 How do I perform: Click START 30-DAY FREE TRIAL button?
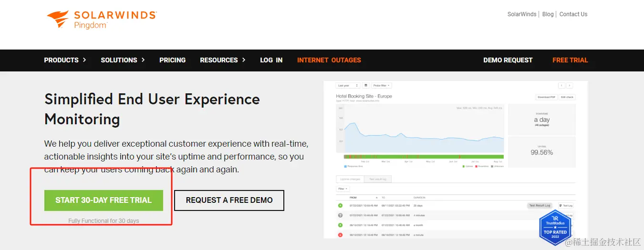pos(104,200)
